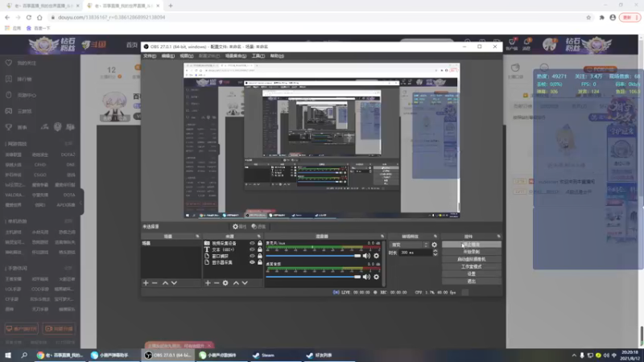Viewport: 644px width, 362px height.
Task: Click the 首页 link on Douyu header
Action: coord(132,45)
